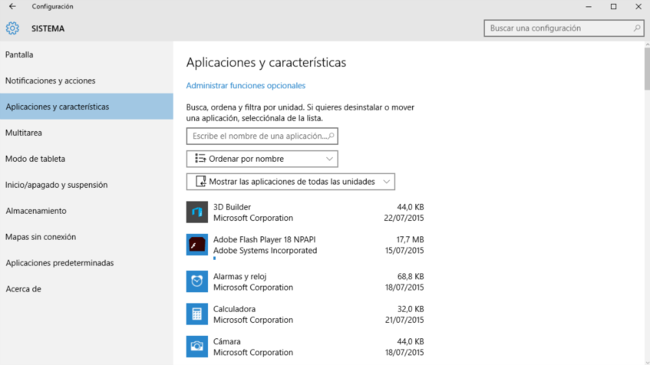Image resolution: width=650 pixels, height=365 pixels.
Task: Select the Calculadora entry
Action: click(x=234, y=309)
